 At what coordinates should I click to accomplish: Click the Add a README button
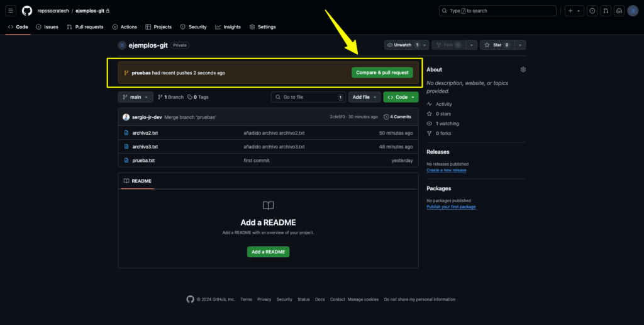point(268,252)
